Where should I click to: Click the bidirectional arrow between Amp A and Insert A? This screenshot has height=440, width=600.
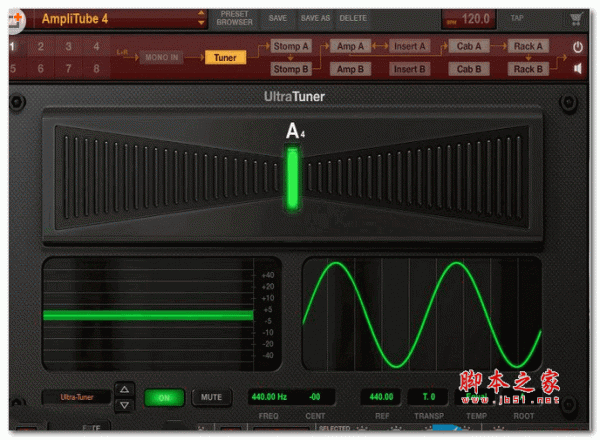pos(380,46)
